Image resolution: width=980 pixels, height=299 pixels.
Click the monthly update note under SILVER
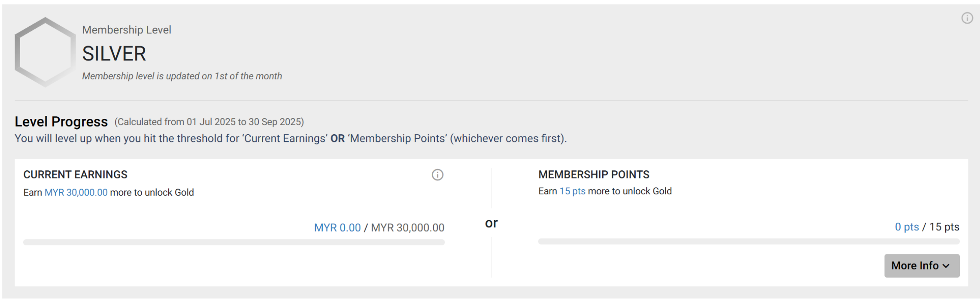[x=182, y=76]
